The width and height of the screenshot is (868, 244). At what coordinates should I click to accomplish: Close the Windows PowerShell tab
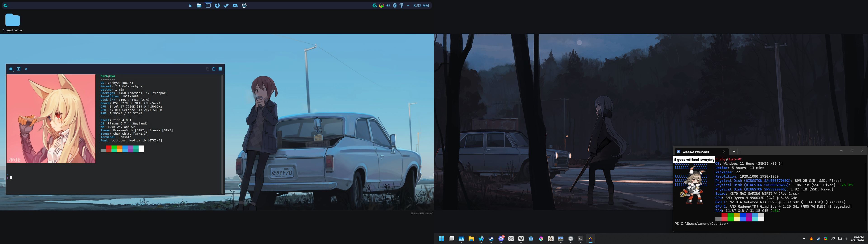pos(724,152)
